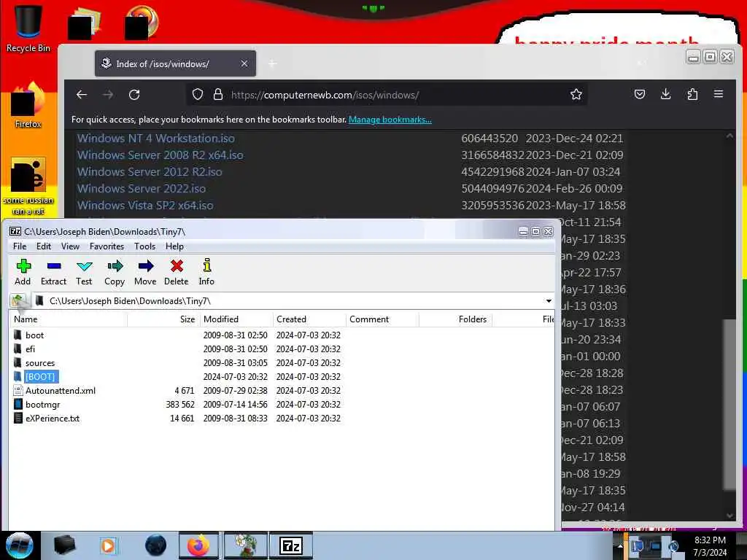This screenshot has width=747, height=560.
Task: Open Windows NT 4 Workstation.iso link
Action: pos(156,138)
